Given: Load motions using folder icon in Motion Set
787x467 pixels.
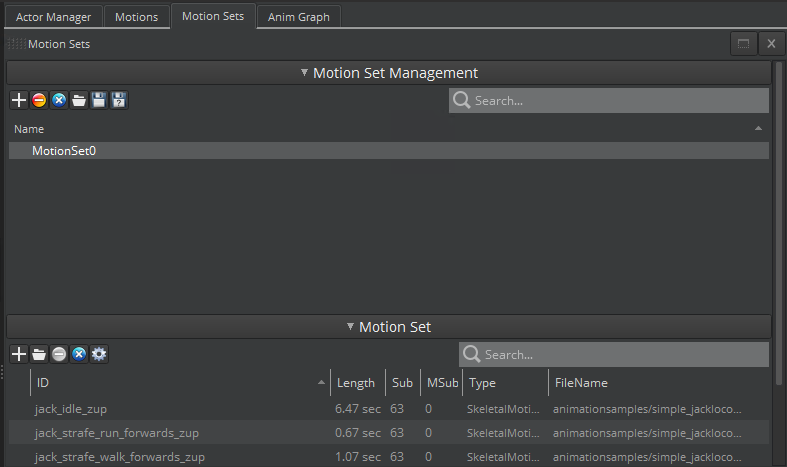Looking at the screenshot, I should tap(39, 354).
